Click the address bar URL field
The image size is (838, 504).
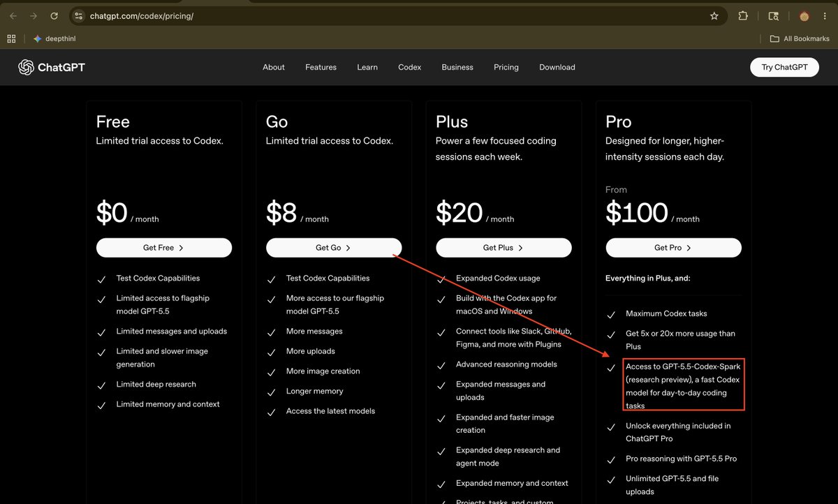click(398, 15)
